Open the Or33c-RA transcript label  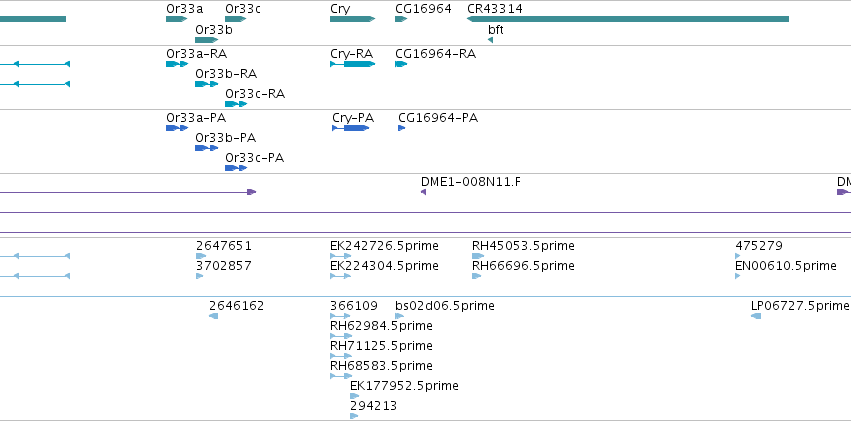pos(255,93)
